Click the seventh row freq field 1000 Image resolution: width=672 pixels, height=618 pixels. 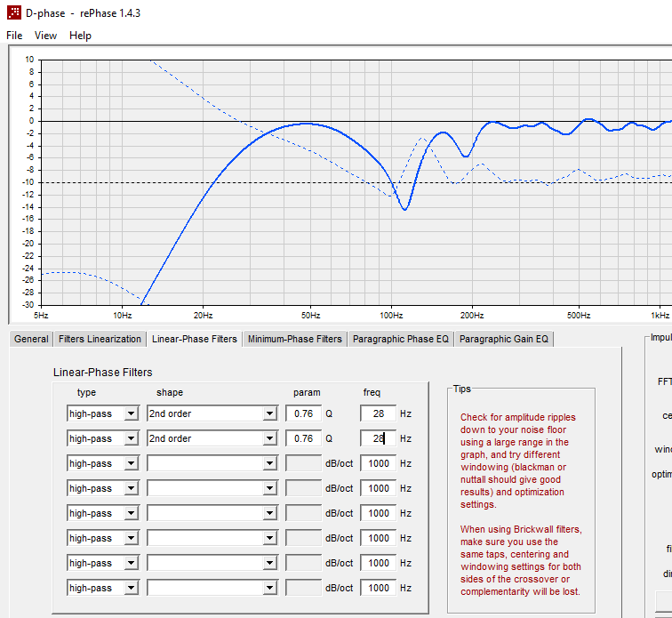pos(379,563)
